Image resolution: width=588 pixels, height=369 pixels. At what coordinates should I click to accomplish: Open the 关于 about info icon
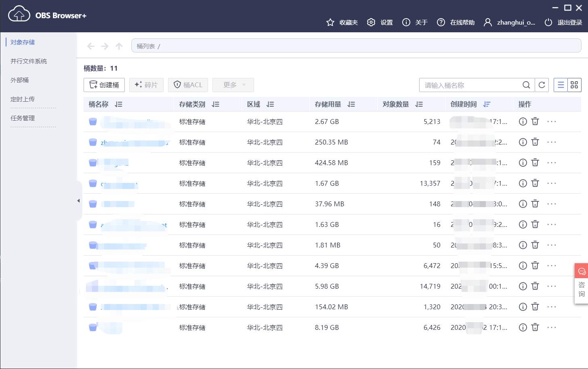click(406, 22)
